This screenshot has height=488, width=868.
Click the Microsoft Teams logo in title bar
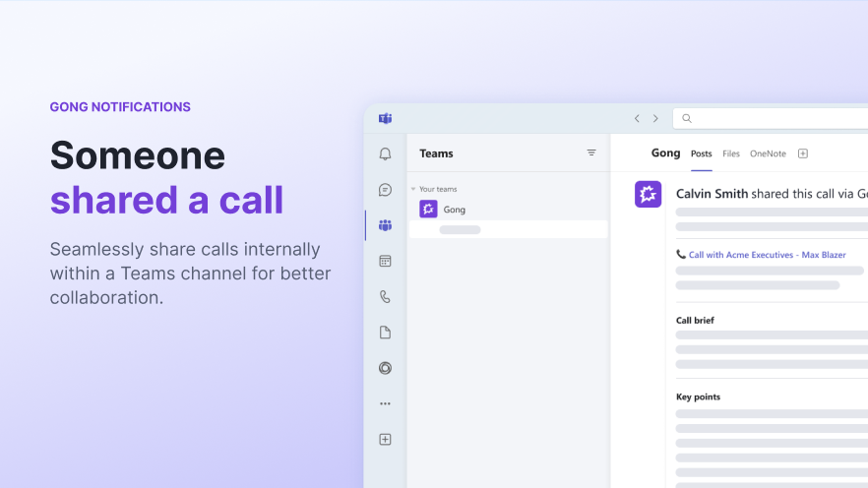click(385, 118)
